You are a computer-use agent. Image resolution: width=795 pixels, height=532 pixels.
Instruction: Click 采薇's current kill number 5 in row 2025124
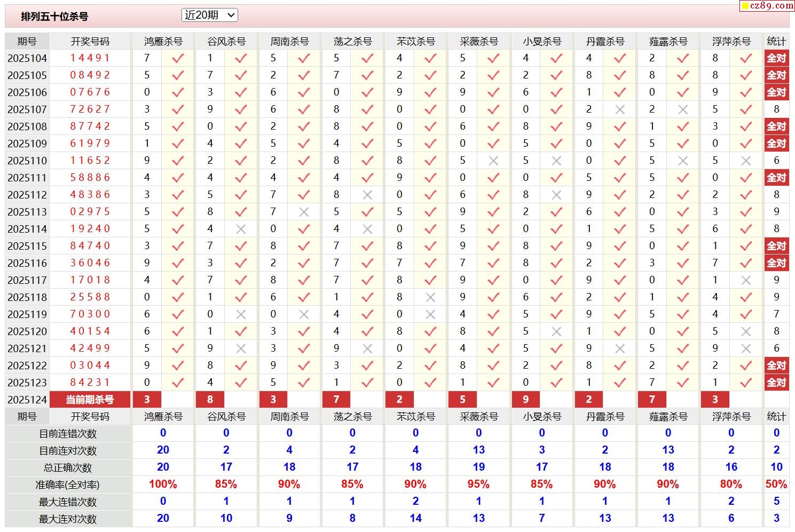[462, 400]
